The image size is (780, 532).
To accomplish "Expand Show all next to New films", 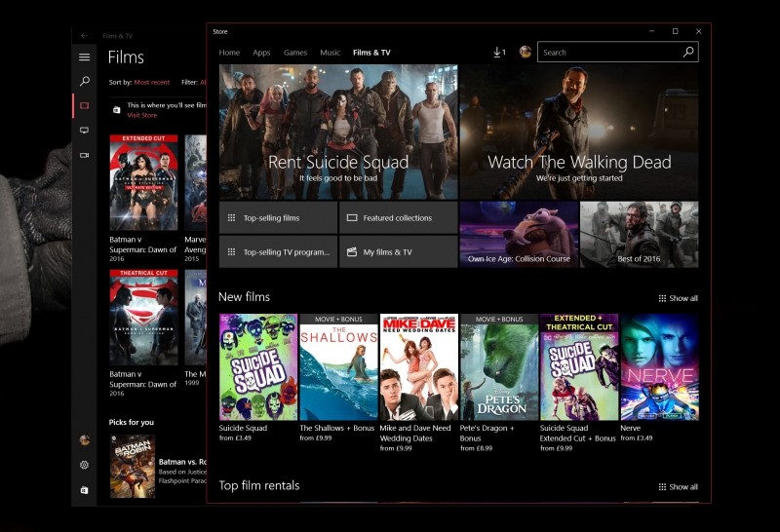I will (x=678, y=298).
